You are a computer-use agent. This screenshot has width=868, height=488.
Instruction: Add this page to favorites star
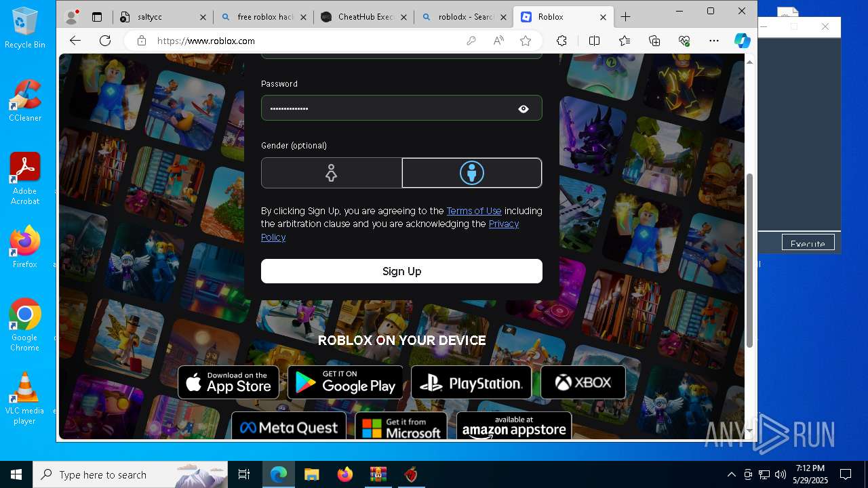coord(526,41)
